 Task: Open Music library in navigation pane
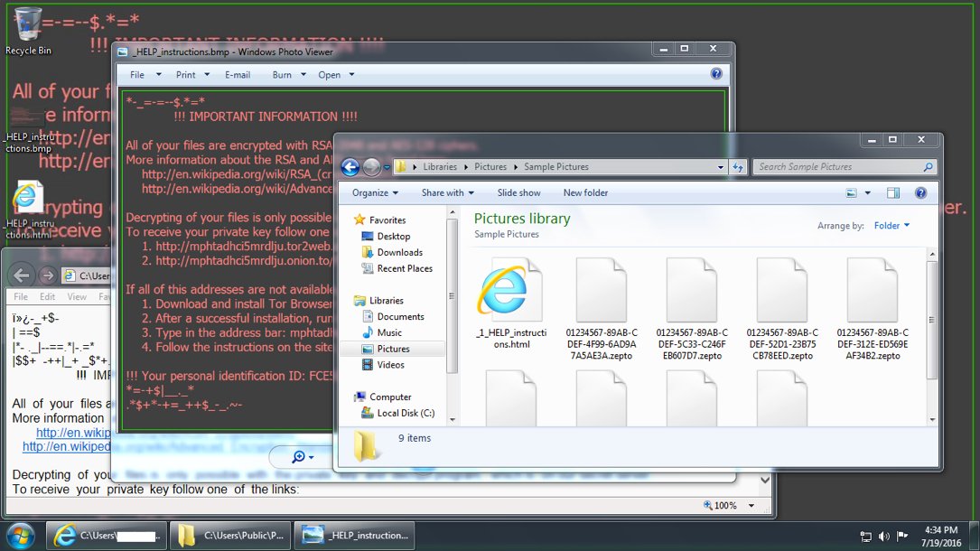381,333
